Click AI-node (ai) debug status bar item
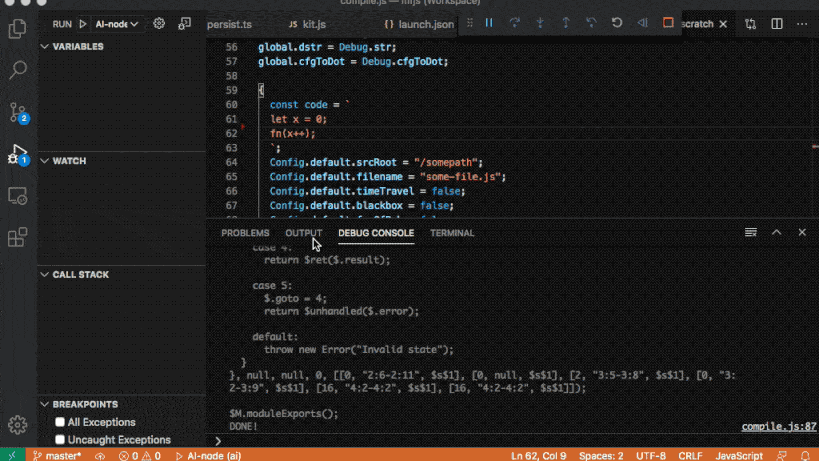This screenshot has height=461, width=819. click(x=208, y=456)
